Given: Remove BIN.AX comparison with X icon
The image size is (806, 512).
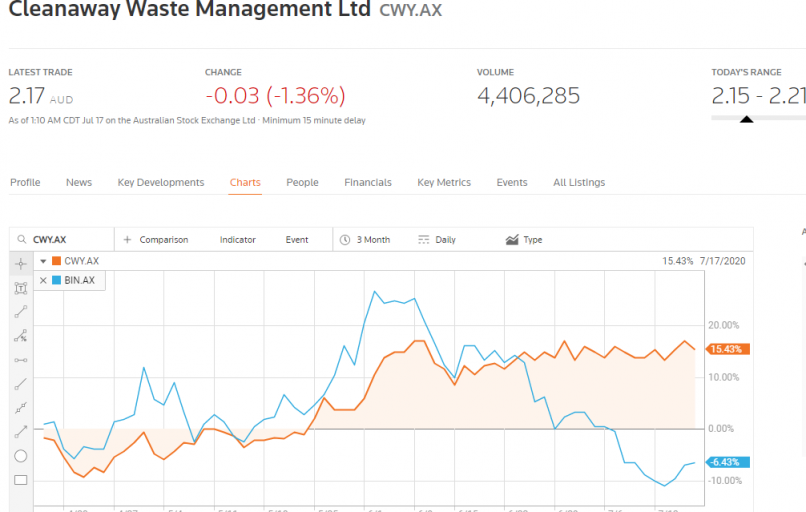Looking at the screenshot, I should coord(43,281).
